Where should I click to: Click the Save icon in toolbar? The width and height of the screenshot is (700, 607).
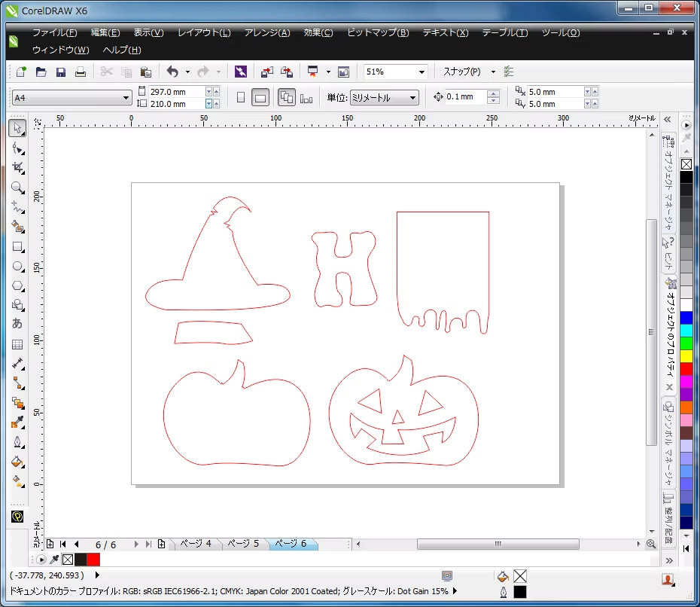(x=61, y=72)
